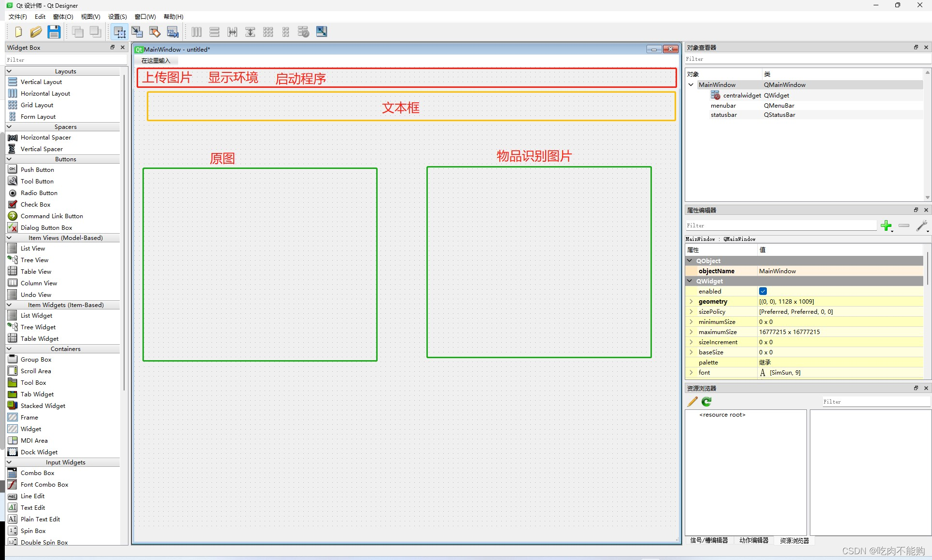Select the Edit Widgets mode icon
Image resolution: width=932 pixels, height=560 pixels.
pos(119,32)
